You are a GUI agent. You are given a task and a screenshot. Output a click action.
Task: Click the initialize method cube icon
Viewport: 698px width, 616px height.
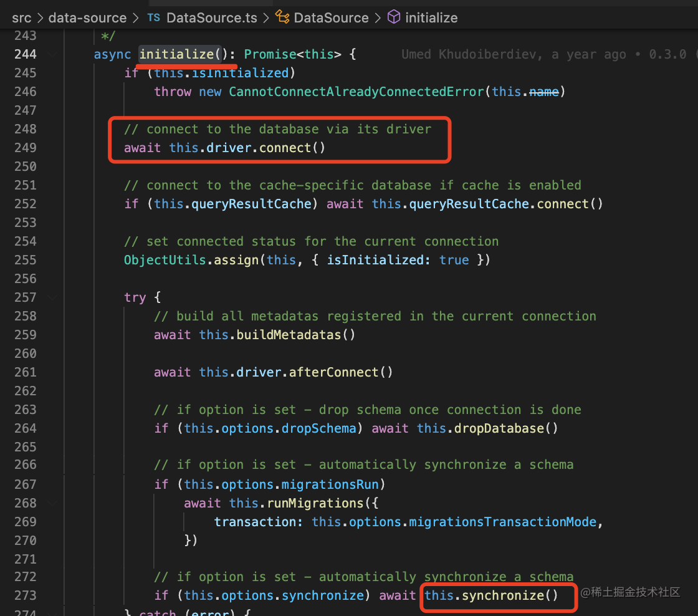click(x=394, y=17)
